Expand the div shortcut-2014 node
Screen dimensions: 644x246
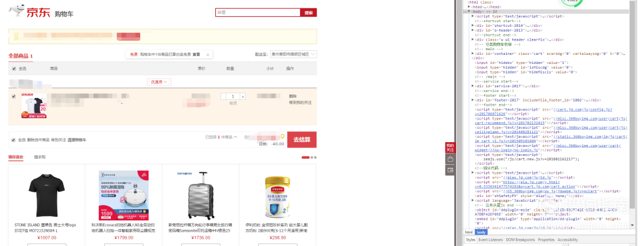click(473, 26)
